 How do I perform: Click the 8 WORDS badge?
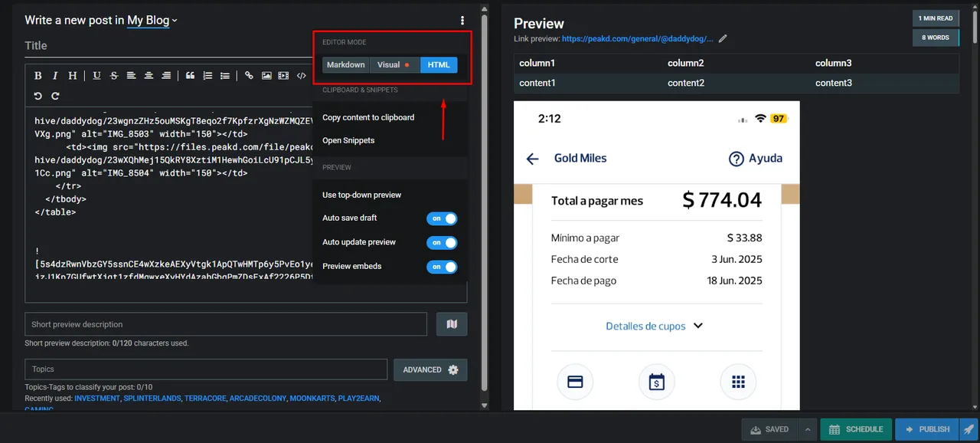click(x=936, y=38)
